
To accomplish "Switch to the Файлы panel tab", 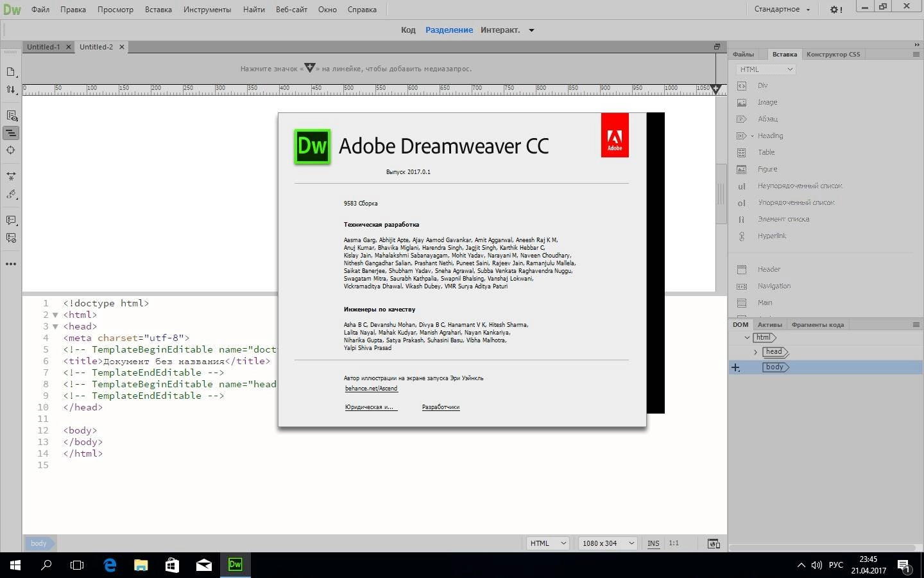I will pyautogui.click(x=743, y=54).
